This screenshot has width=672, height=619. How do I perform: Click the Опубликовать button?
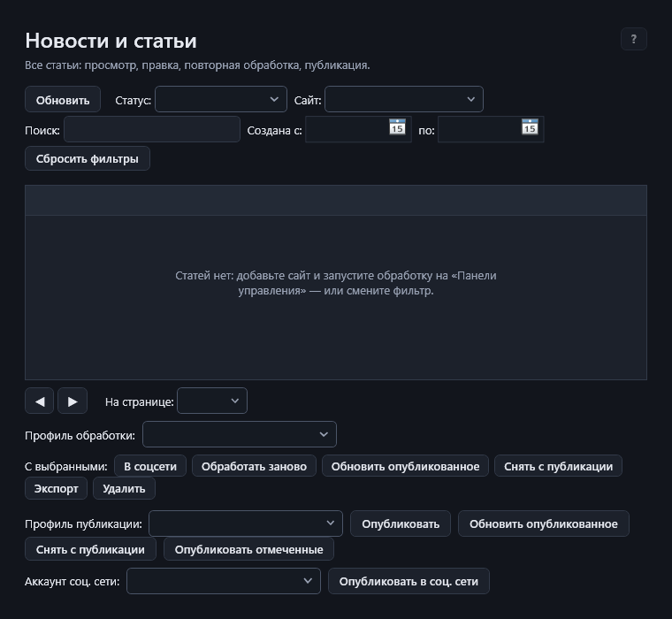401,523
